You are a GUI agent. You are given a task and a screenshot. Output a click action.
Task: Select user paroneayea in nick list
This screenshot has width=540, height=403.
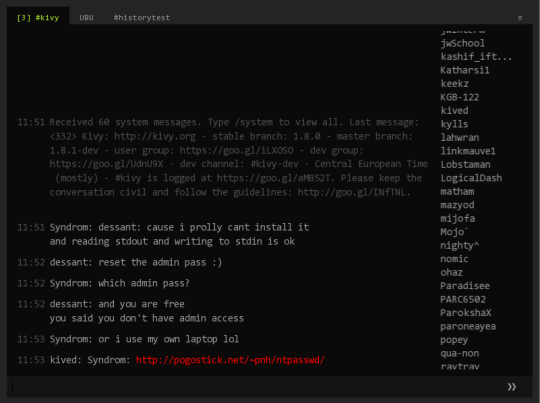point(468,327)
